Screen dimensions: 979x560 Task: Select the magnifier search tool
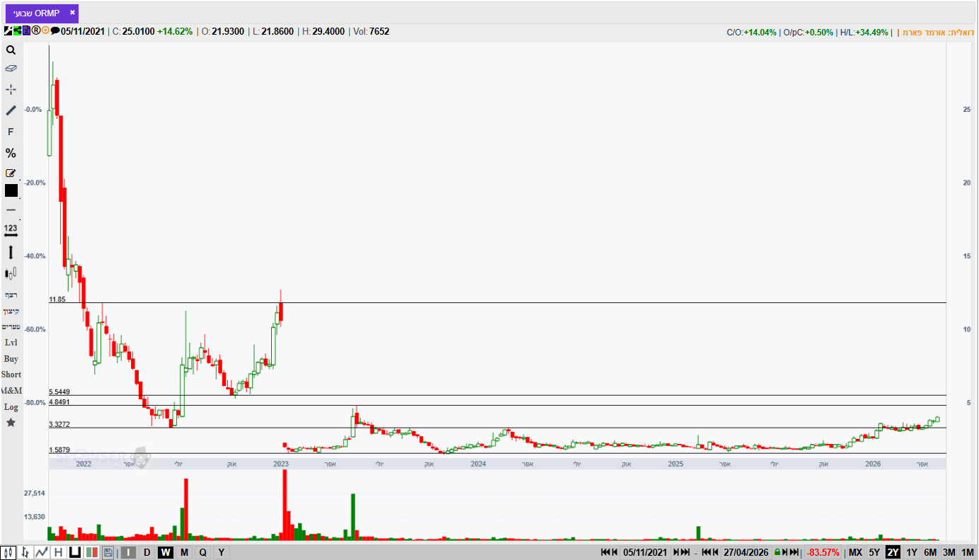click(x=11, y=50)
